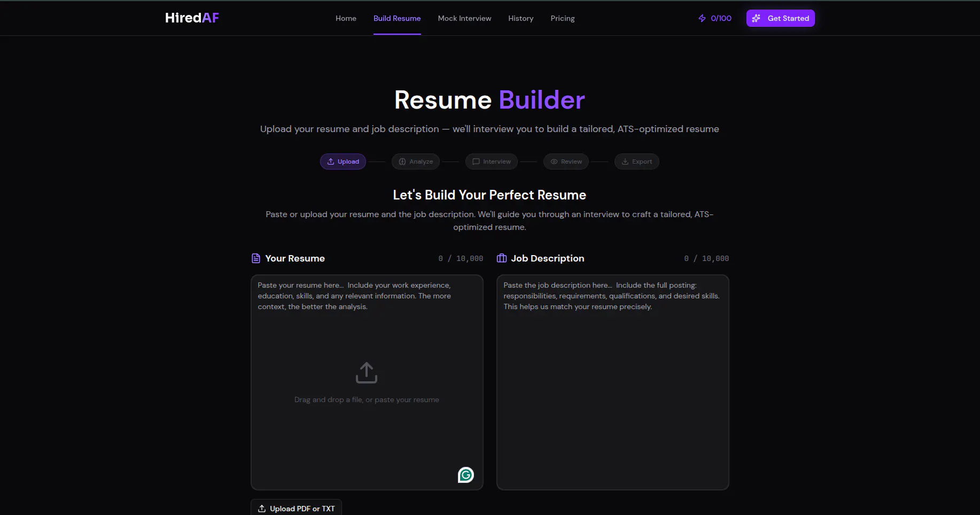The width and height of the screenshot is (980, 515).
Task: Select the Analyze step pill
Action: pyautogui.click(x=416, y=162)
